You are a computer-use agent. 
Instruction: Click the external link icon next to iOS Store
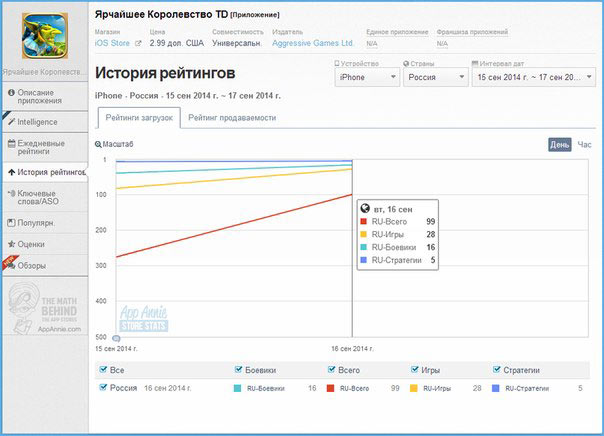[138, 43]
